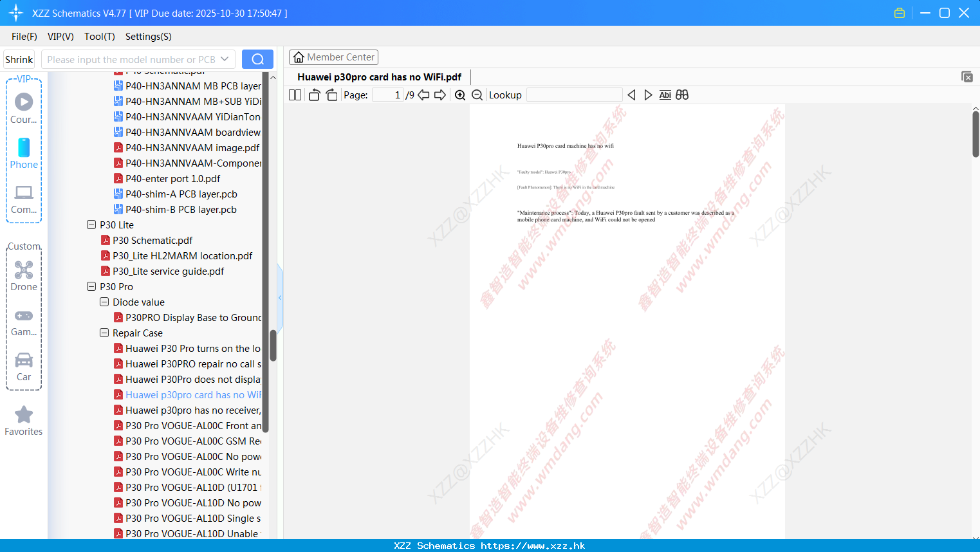Click the binoculars search icon
The image size is (980, 552).
(682, 95)
